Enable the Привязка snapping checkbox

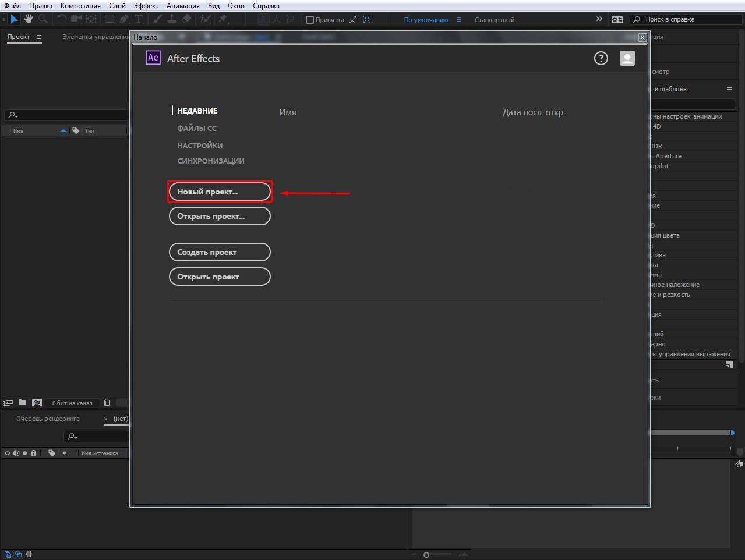pos(310,20)
